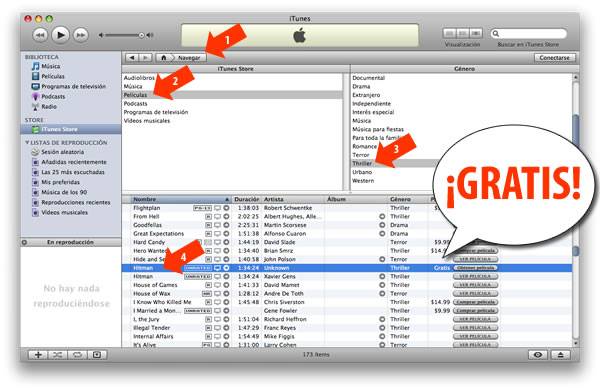
Task: Switch to album grid view in Visualización
Action: [463, 33]
